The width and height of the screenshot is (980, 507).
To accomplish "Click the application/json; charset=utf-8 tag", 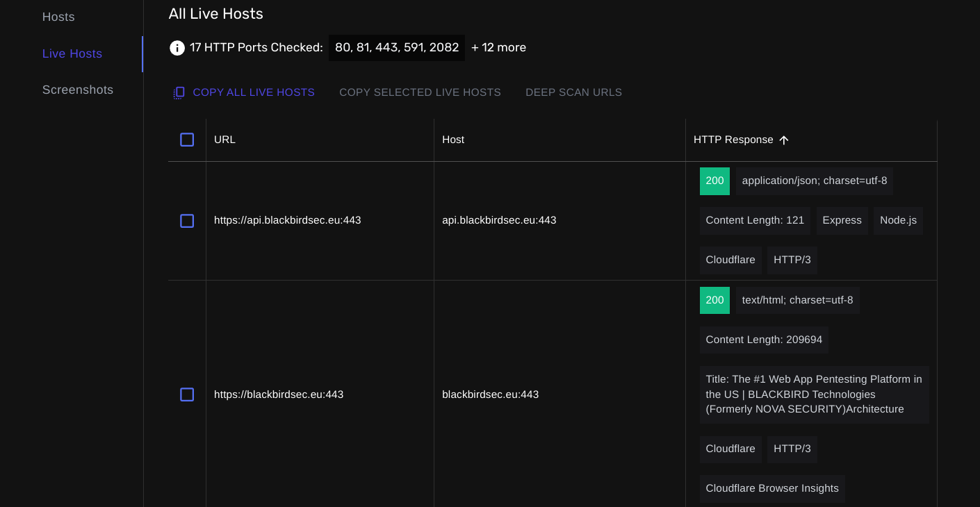I will pyautogui.click(x=815, y=181).
